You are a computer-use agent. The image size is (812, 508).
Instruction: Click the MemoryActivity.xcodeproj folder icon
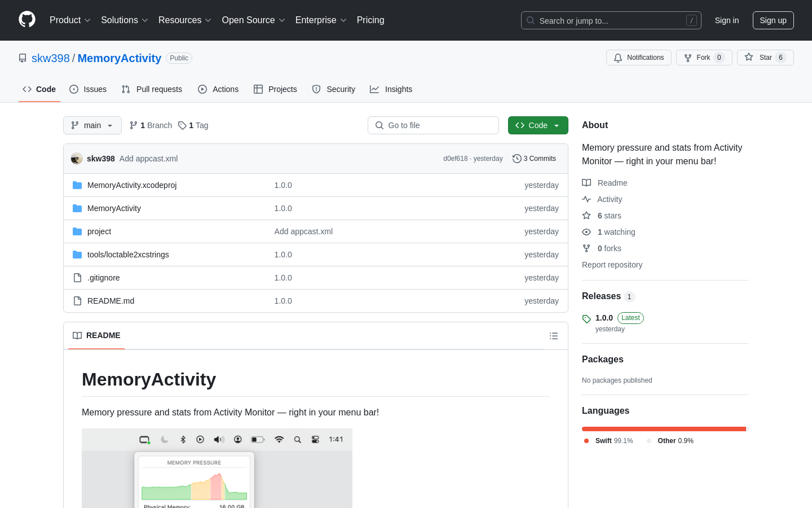pos(77,185)
